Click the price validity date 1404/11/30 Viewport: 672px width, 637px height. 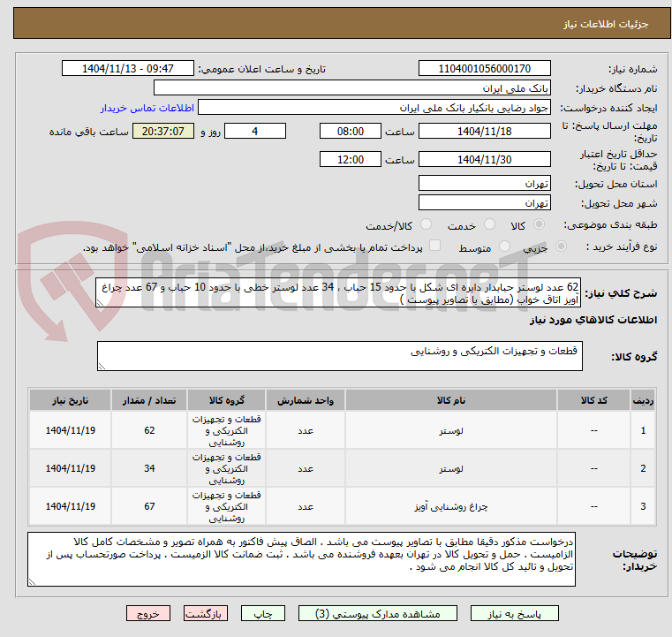pyautogui.click(x=484, y=159)
